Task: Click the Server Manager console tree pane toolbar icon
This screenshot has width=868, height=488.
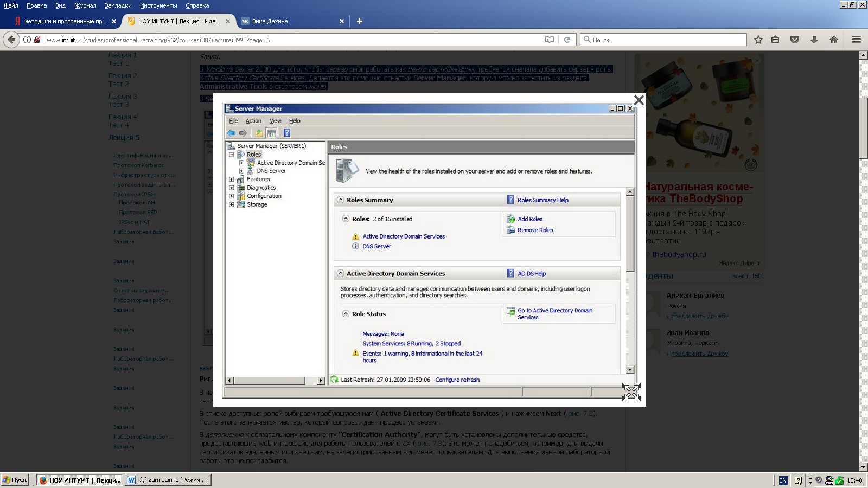Action: coord(272,133)
